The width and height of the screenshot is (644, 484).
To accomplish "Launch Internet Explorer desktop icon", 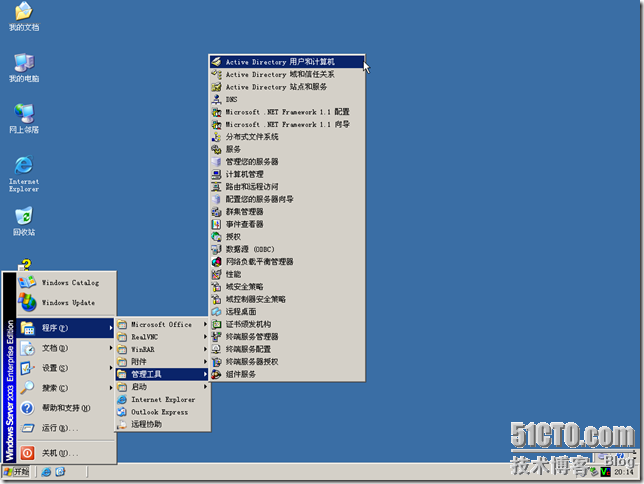I will point(24,174).
